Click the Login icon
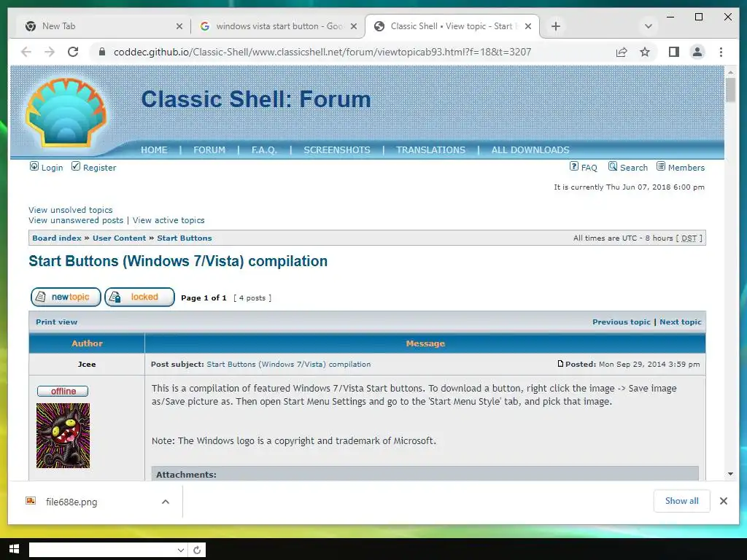The height and width of the screenshot is (560, 747). [x=34, y=166]
